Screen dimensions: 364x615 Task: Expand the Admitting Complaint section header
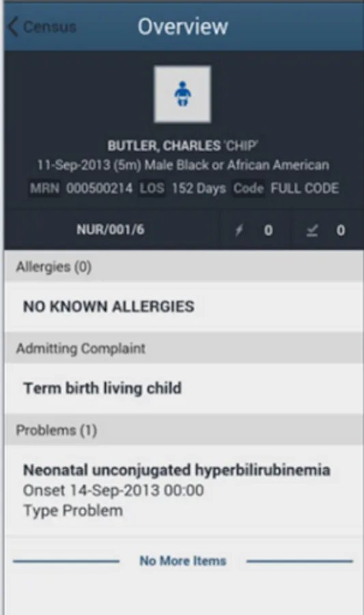click(184, 348)
